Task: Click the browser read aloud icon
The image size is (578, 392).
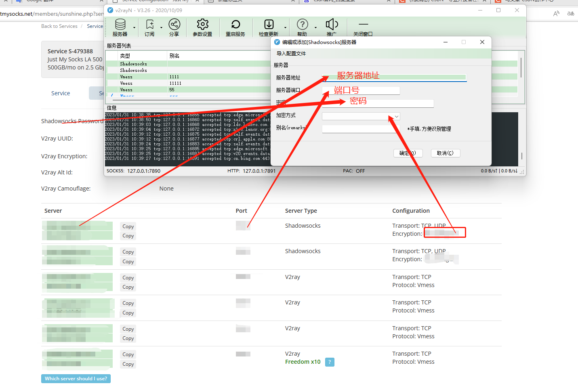Action: pyautogui.click(x=556, y=13)
